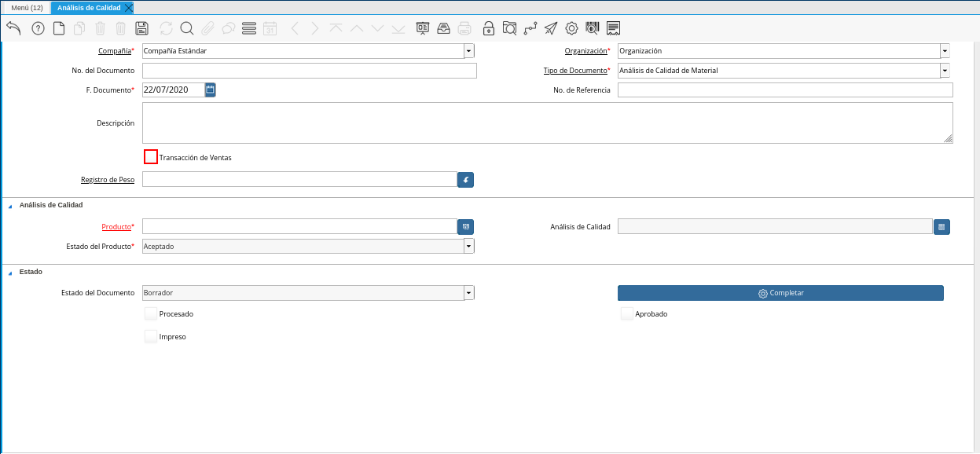Image resolution: width=980 pixels, height=454 pixels.
Task: Create a new record with the page icon
Action: [59, 28]
